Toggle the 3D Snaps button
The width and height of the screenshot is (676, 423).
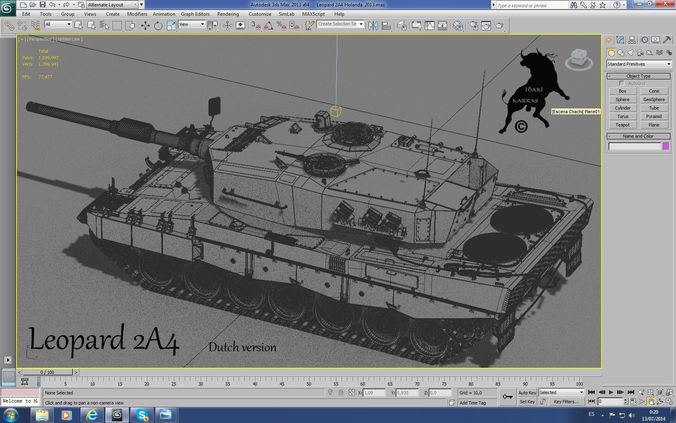256,26
